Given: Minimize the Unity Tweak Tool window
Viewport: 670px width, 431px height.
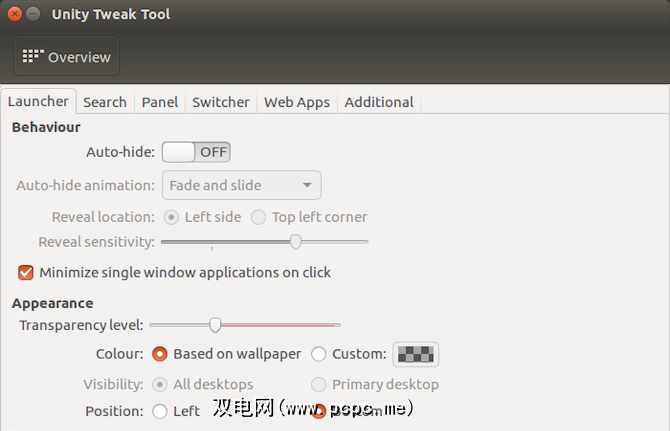Looking at the screenshot, I should 33,14.
